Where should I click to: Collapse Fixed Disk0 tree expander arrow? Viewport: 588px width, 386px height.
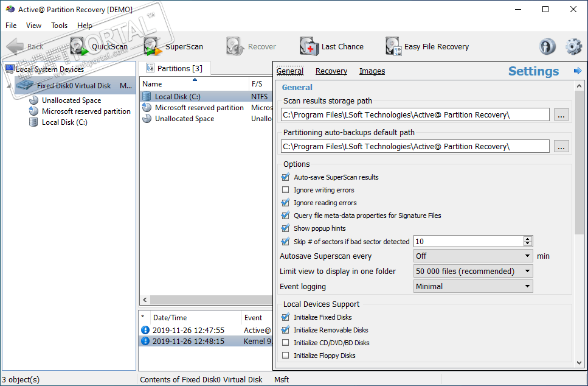click(x=9, y=86)
